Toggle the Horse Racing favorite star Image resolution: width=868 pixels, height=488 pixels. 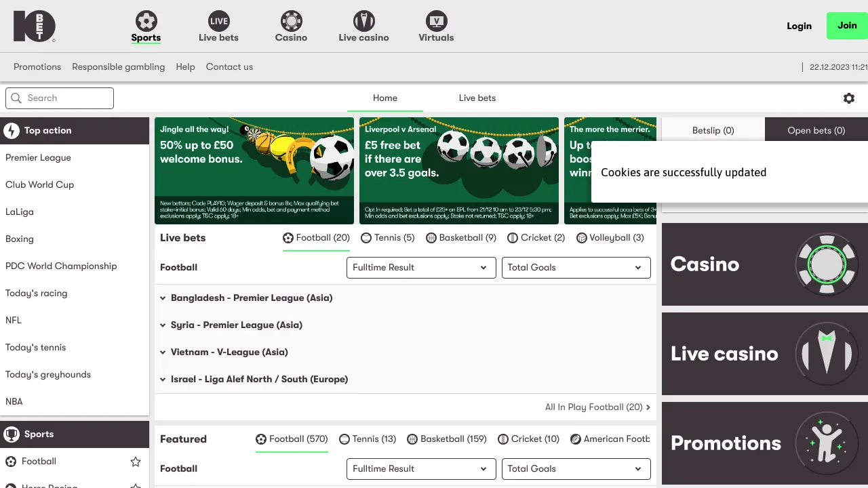pos(135,485)
